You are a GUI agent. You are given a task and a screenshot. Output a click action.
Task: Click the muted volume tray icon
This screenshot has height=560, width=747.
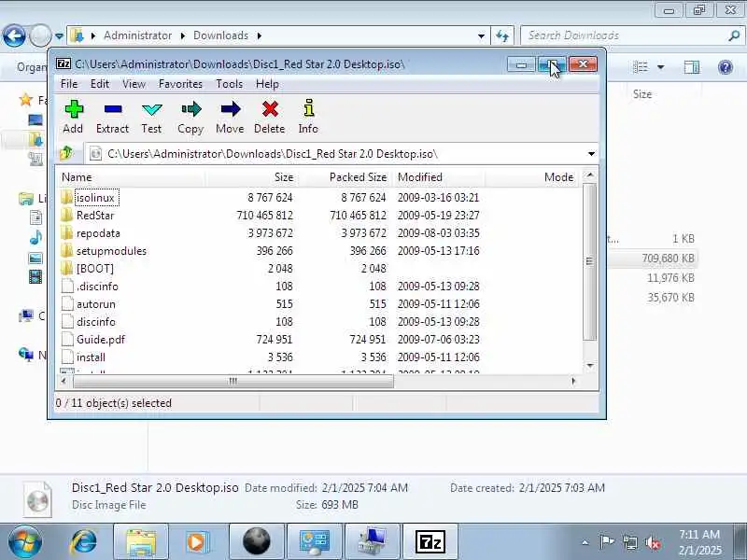click(x=652, y=542)
